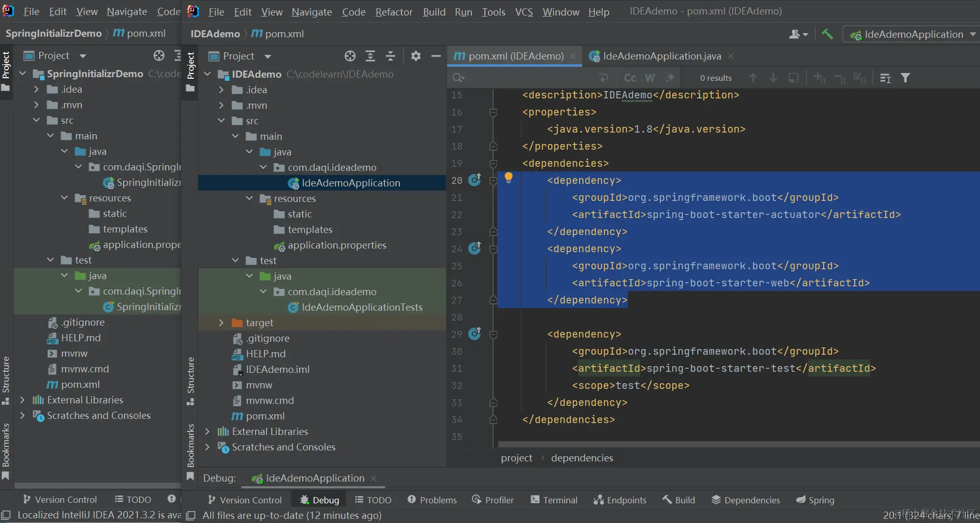Select IdeAdemoApplicationTests in the project tree
Screen dimensions: 980x523
[362, 307]
